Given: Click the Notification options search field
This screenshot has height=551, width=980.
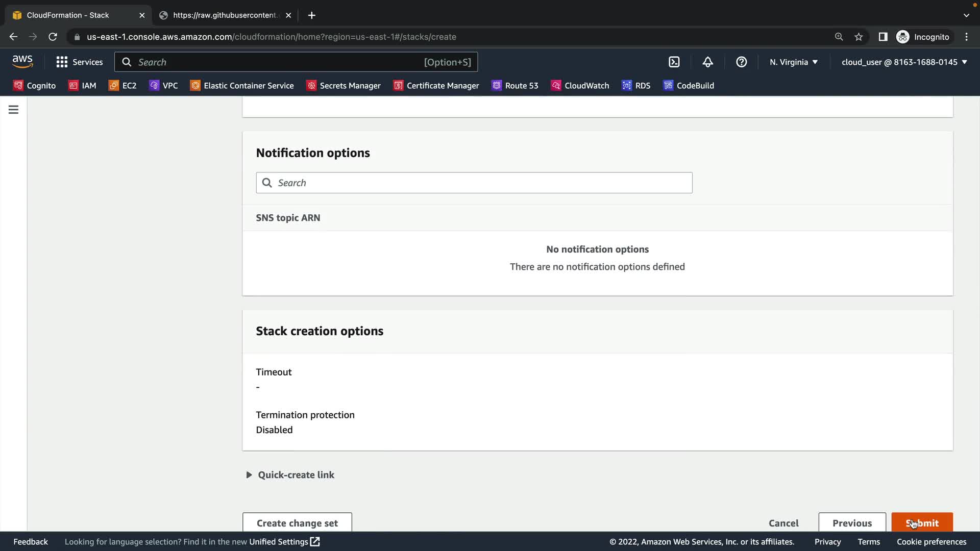Looking at the screenshot, I should (x=474, y=183).
